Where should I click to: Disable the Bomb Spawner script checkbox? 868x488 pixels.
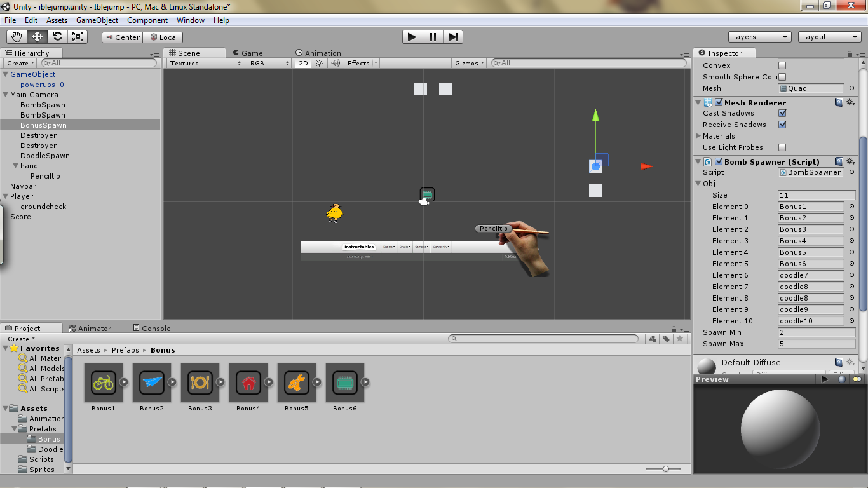pyautogui.click(x=719, y=161)
